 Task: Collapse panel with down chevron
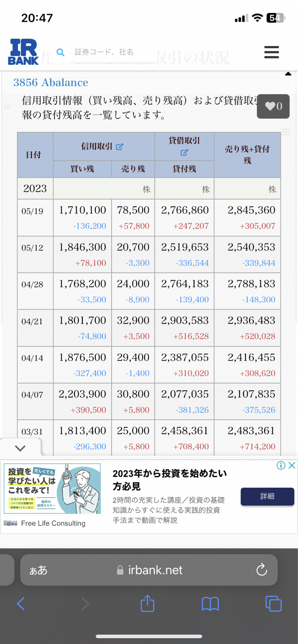(x=20, y=448)
